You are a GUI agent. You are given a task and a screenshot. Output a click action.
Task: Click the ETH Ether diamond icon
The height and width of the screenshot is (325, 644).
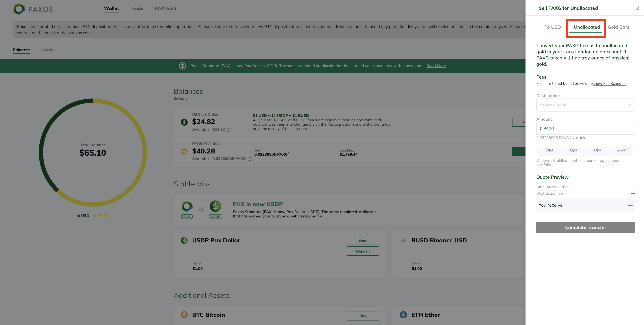(403, 315)
